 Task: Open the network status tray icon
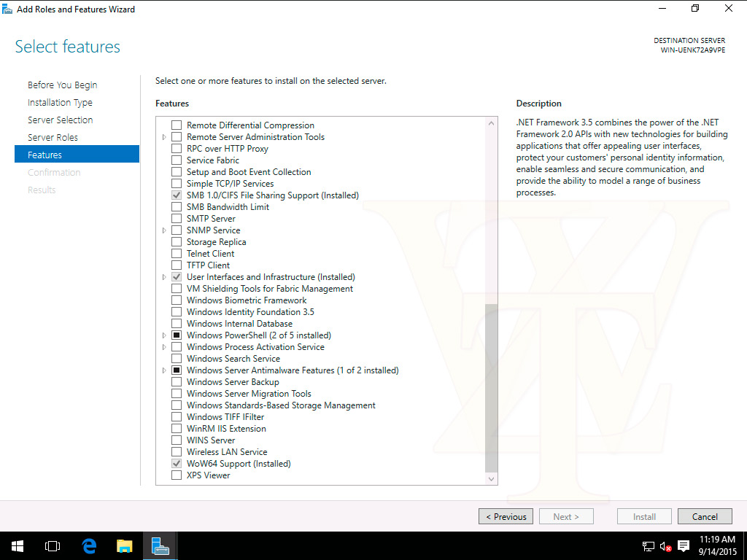pos(648,545)
